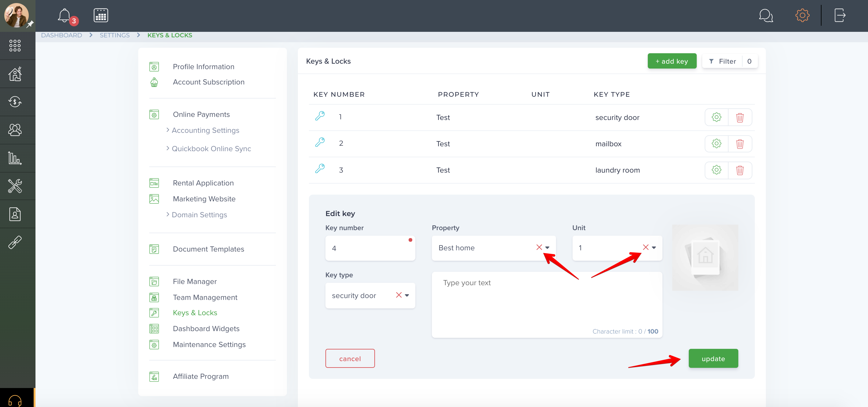
Task: Open Document Templates settings
Action: [209, 249]
